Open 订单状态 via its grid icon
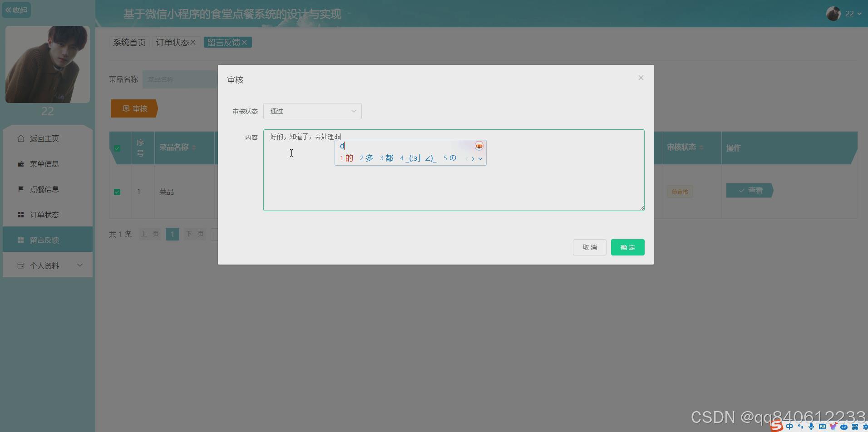 pos(21,215)
